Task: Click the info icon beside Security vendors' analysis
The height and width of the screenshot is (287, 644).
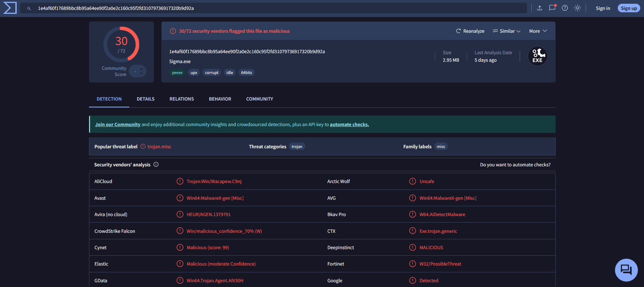Action: tap(156, 165)
